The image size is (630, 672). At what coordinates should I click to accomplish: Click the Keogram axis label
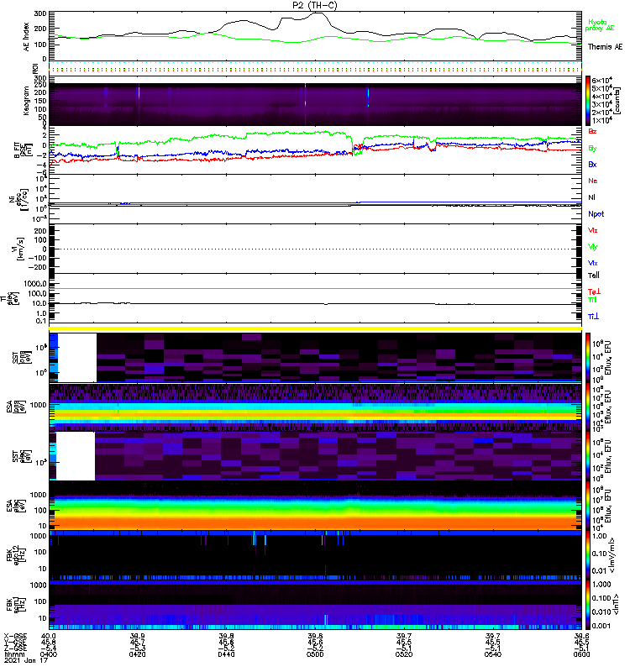coord(26,100)
